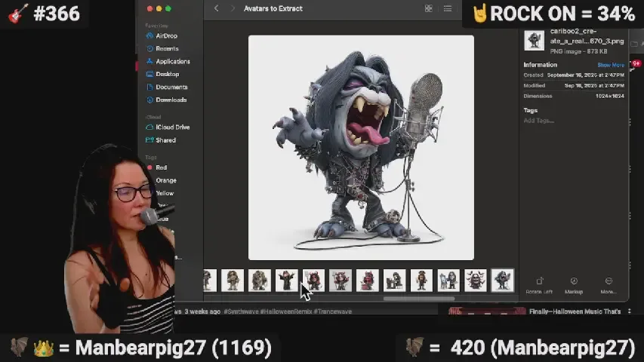Open Markup for the selected image
The width and height of the screenshot is (644, 362).
pos(574,285)
